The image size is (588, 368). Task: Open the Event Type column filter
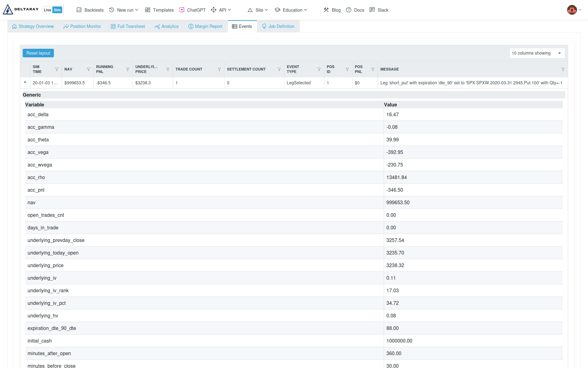click(x=319, y=69)
